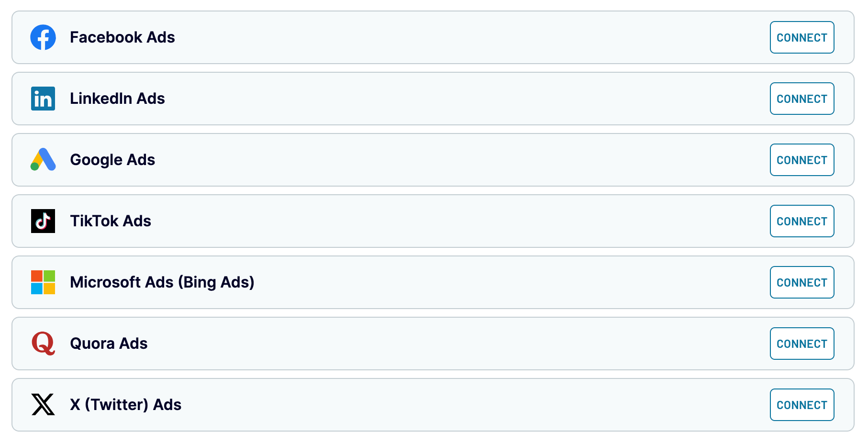Connect the Facebook Ads integration

(802, 37)
